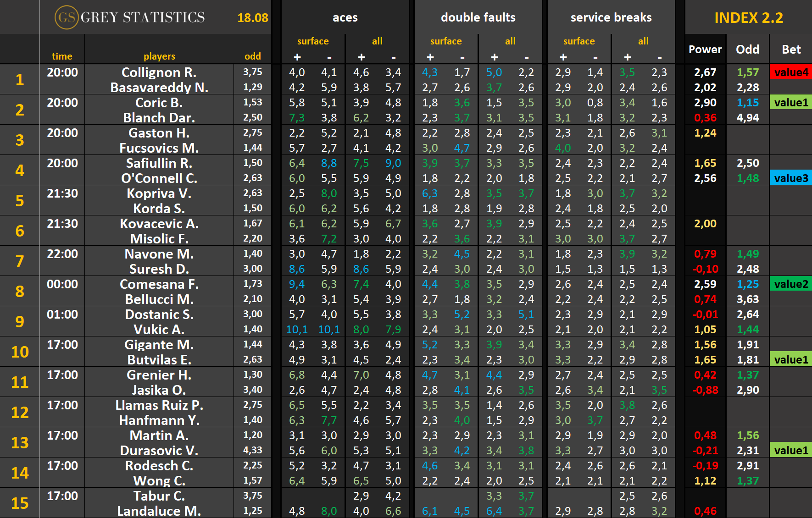812x518 pixels.
Task: Click the surface subheader under aces
Action: click(313, 41)
